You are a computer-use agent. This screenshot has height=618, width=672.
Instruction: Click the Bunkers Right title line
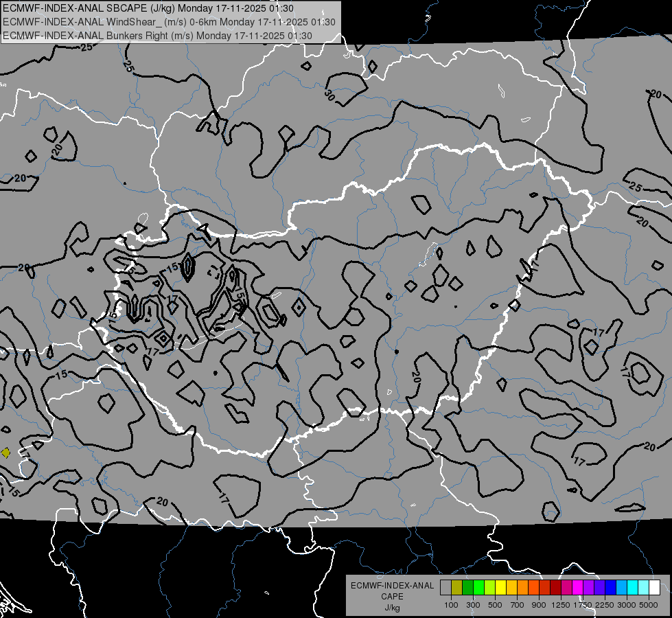tap(157, 36)
